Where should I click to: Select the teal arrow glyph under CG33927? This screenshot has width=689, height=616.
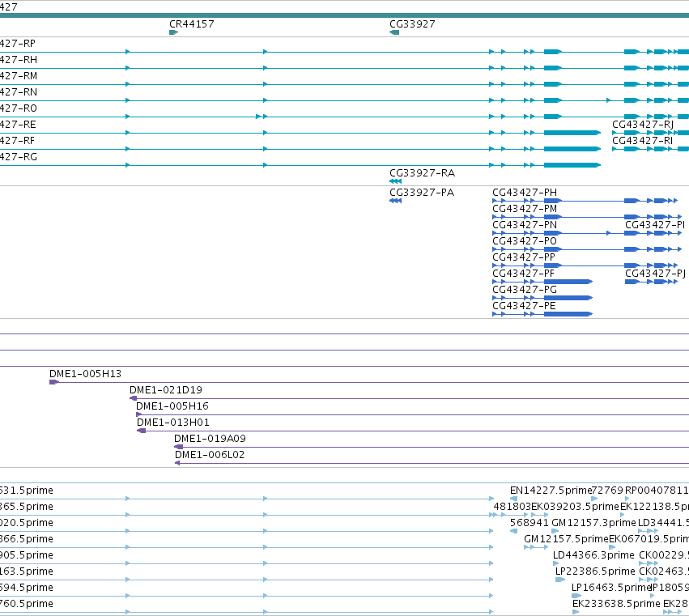click(x=394, y=32)
